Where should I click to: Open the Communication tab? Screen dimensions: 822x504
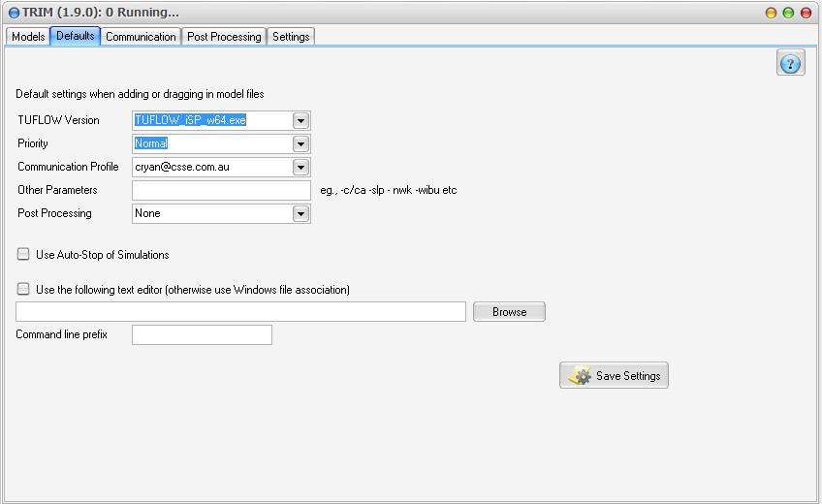coord(141,37)
